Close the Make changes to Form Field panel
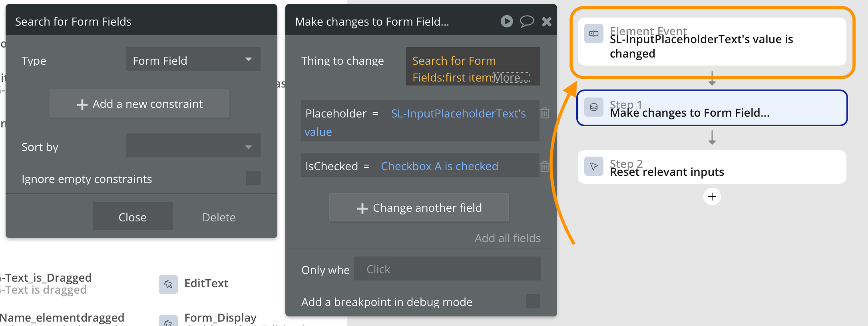868x326 pixels. tap(547, 22)
